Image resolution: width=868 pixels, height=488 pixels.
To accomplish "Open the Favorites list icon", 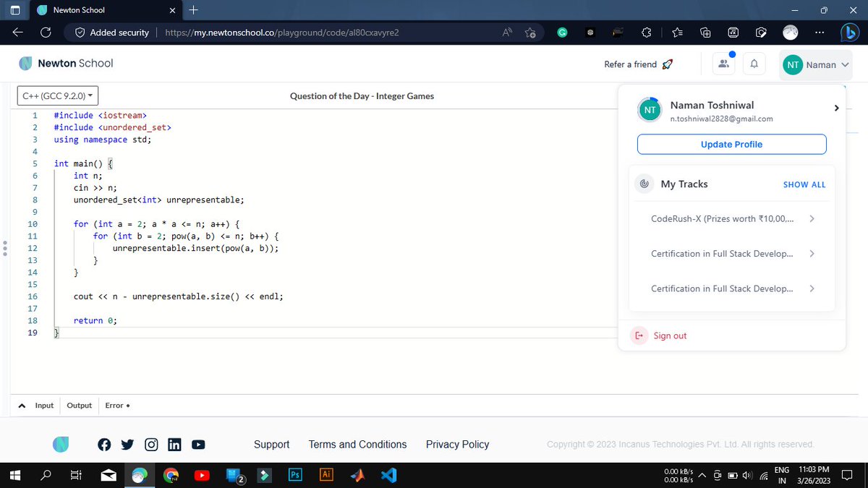I will pyautogui.click(x=677, y=33).
